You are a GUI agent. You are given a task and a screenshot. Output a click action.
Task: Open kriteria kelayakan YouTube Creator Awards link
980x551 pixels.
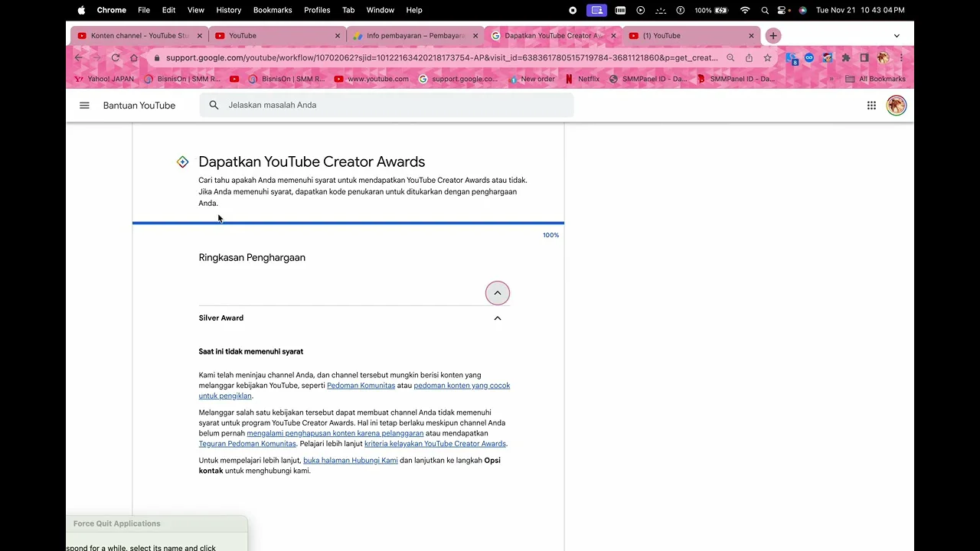pyautogui.click(x=435, y=444)
